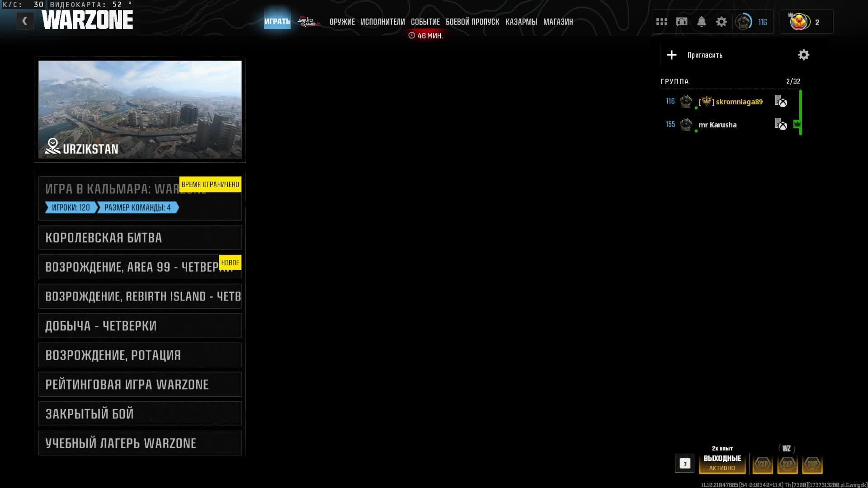Click ВРЕМЯ ОГРАНИЧЕНО badge
This screenshot has height=488, width=868.
[210, 184]
